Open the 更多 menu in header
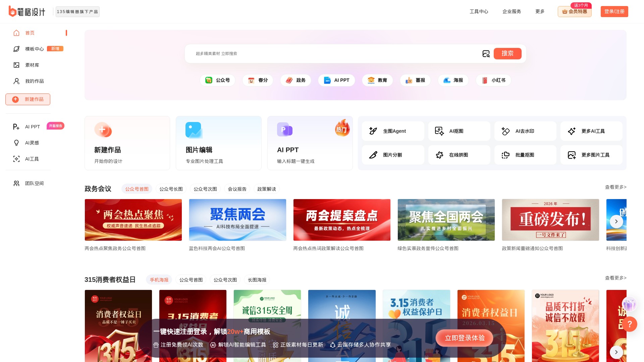 pos(540,11)
